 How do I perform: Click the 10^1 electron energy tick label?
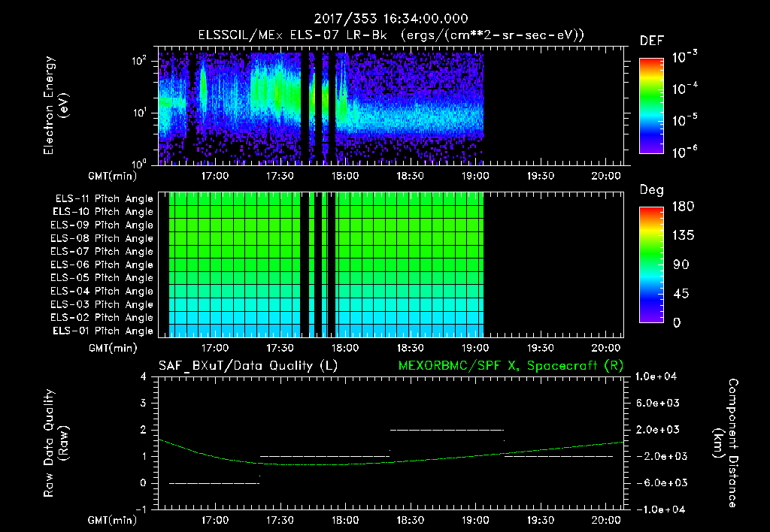point(139,113)
